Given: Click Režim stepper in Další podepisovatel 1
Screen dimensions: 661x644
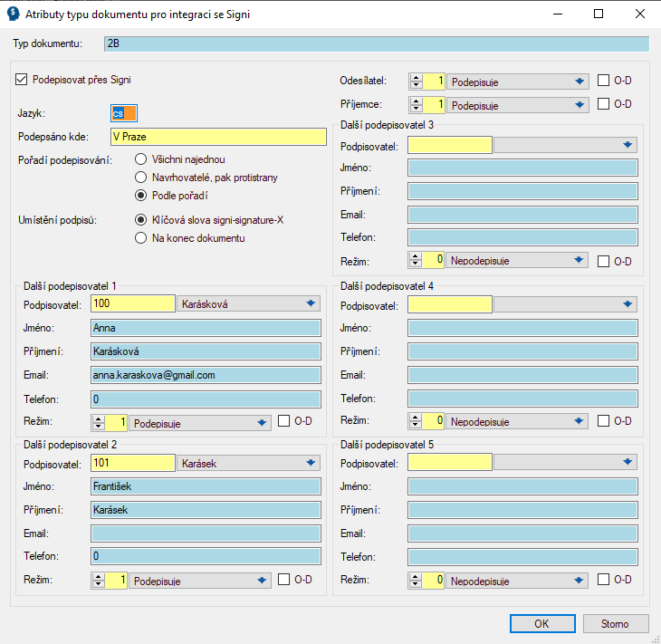Looking at the screenshot, I should 99,421.
